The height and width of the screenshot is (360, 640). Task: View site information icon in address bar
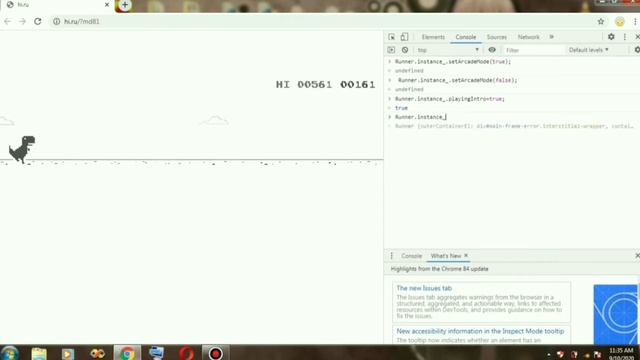(x=56, y=21)
